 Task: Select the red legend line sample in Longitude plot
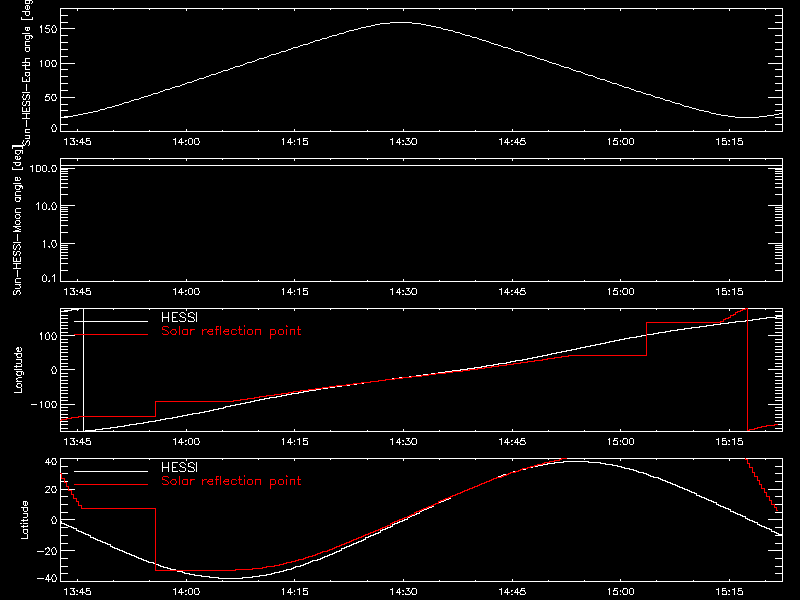[x=111, y=335]
